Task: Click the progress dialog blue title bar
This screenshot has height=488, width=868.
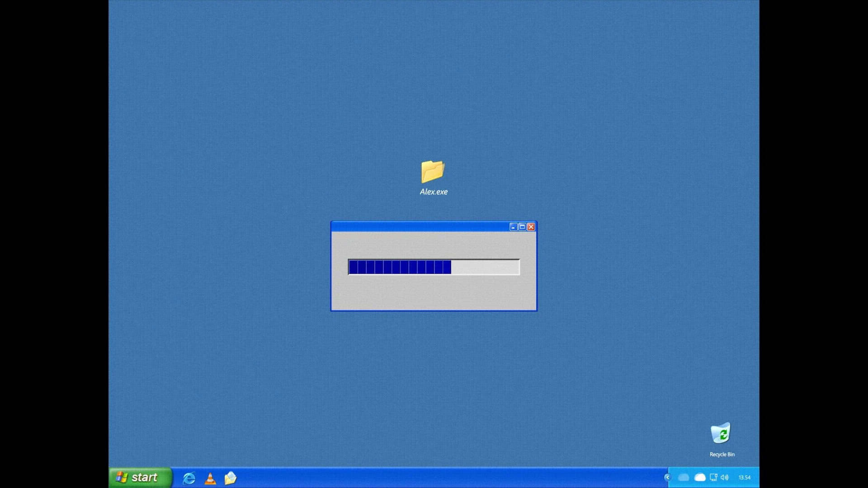Action: (x=420, y=227)
